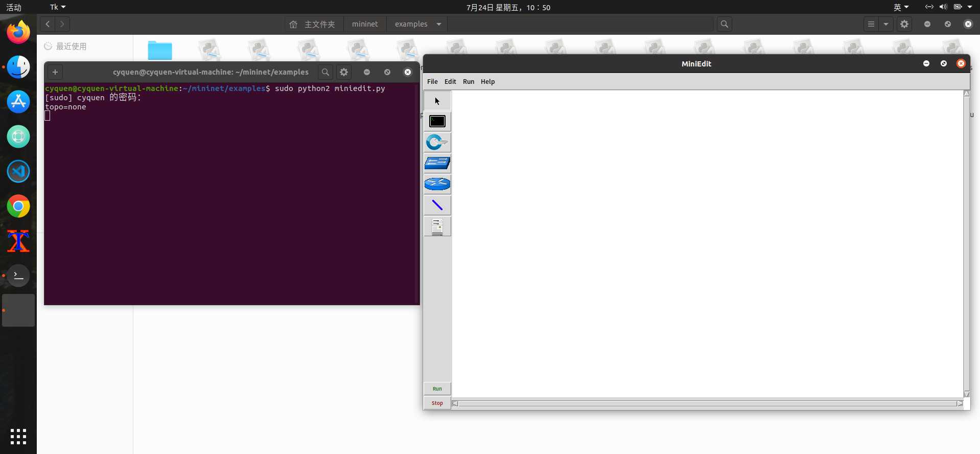The height and width of the screenshot is (454, 980).
Task: Open the 活动 activities overview
Action: (x=14, y=7)
